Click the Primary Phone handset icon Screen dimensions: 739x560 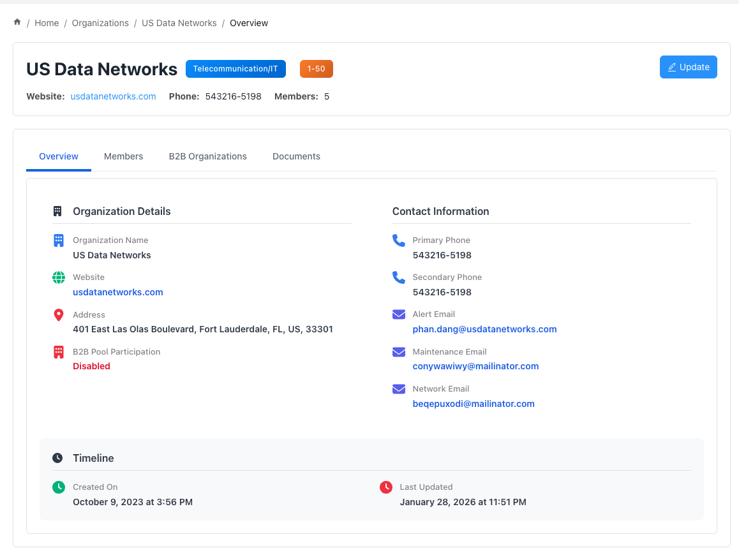[399, 240]
